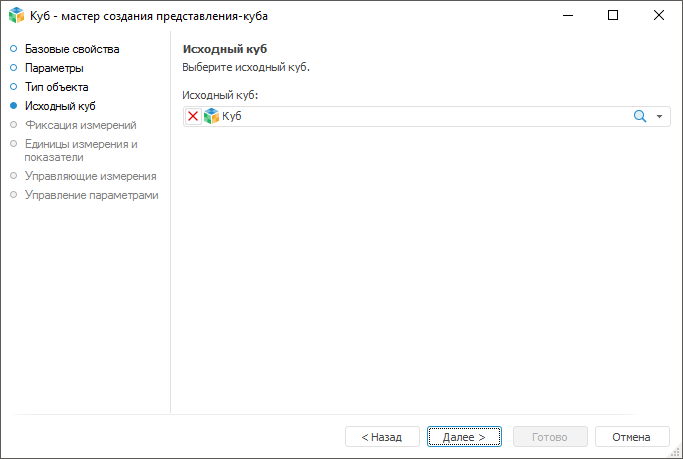Close the cube wizard window

tap(658, 16)
